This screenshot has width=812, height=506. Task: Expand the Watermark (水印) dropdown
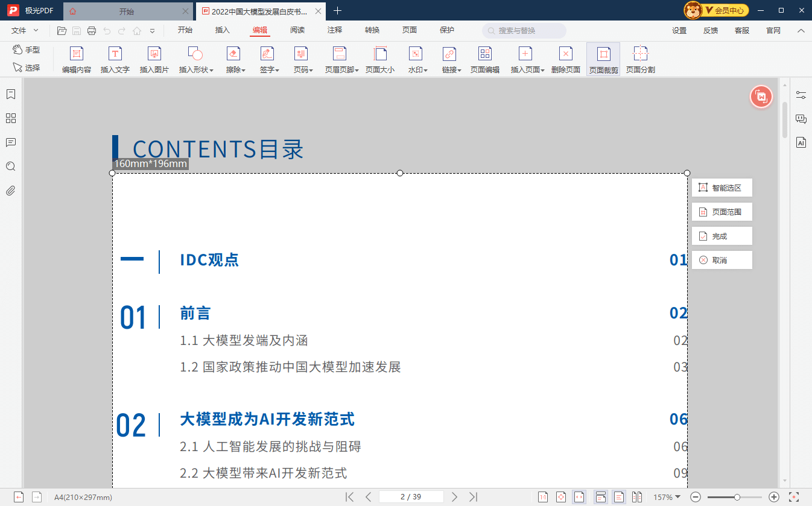click(425, 71)
